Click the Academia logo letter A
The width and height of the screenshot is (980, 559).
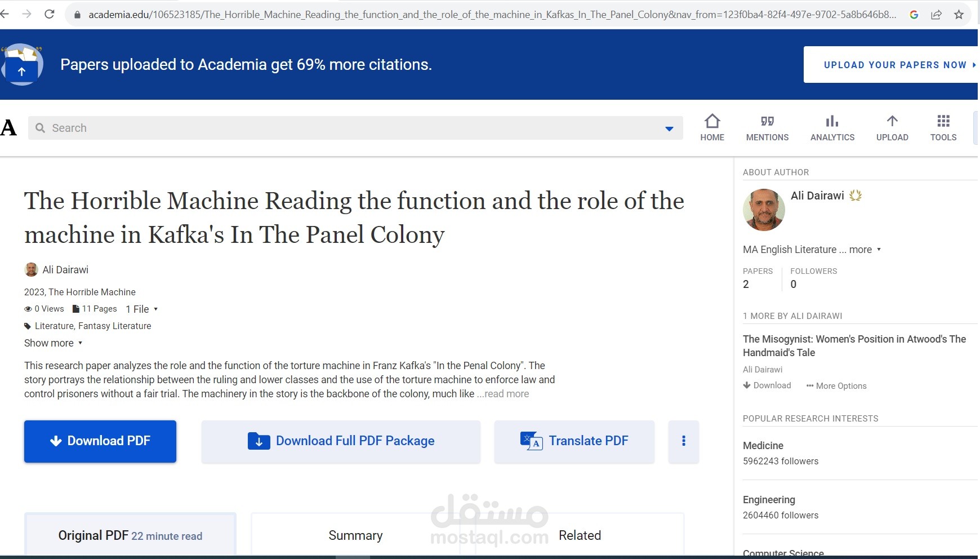pyautogui.click(x=8, y=128)
